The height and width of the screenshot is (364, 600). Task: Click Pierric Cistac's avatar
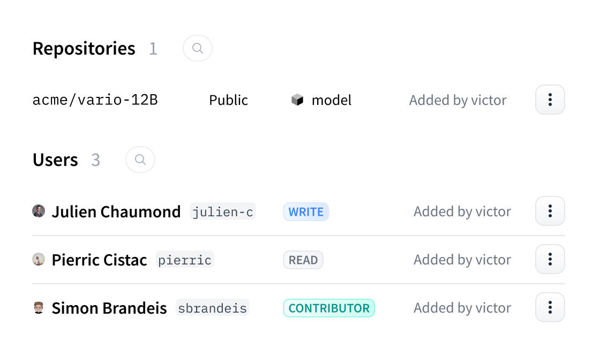pyautogui.click(x=39, y=260)
